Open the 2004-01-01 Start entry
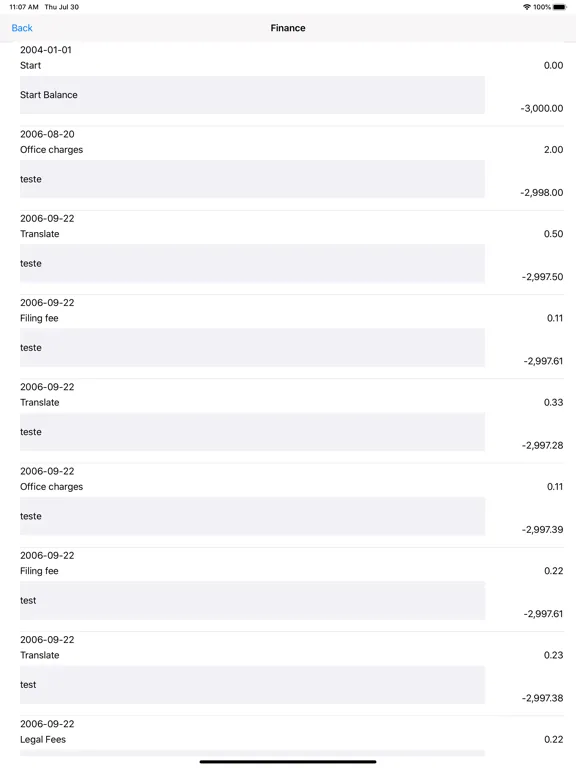576x768 pixels. pyautogui.click(x=291, y=84)
